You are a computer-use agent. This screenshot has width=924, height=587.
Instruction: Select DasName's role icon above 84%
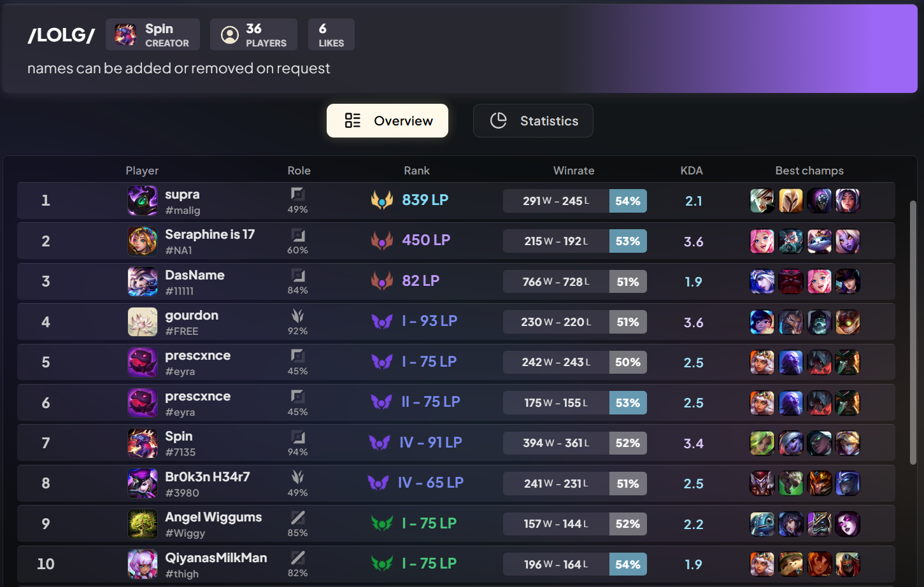tap(297, 275)
